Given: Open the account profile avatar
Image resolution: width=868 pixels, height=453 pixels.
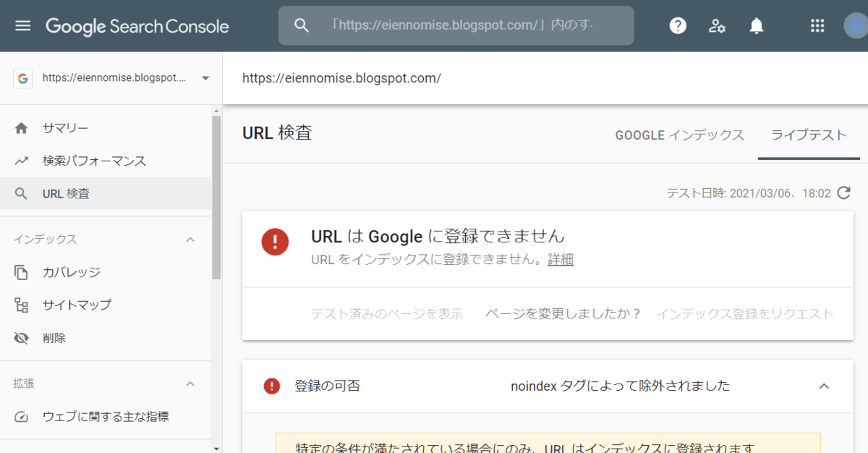Looking at the screenshot, I should click(x=856, y=26).
